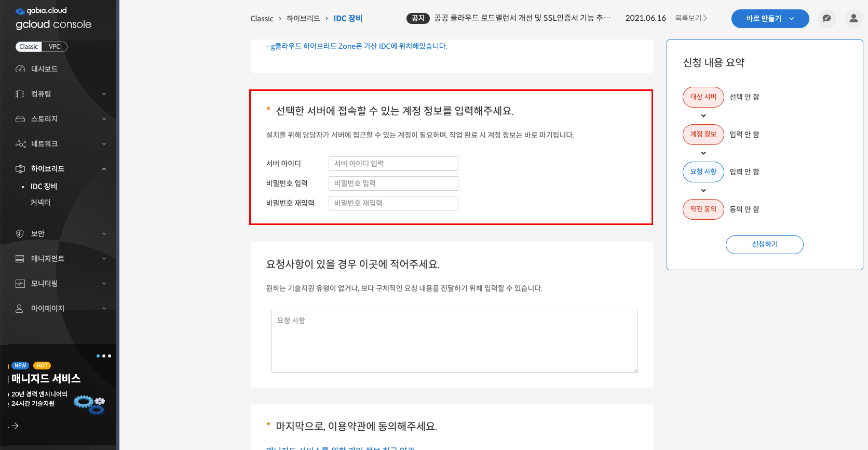
Task: Select the Classic console mode
Action: [x=29, y=47]
